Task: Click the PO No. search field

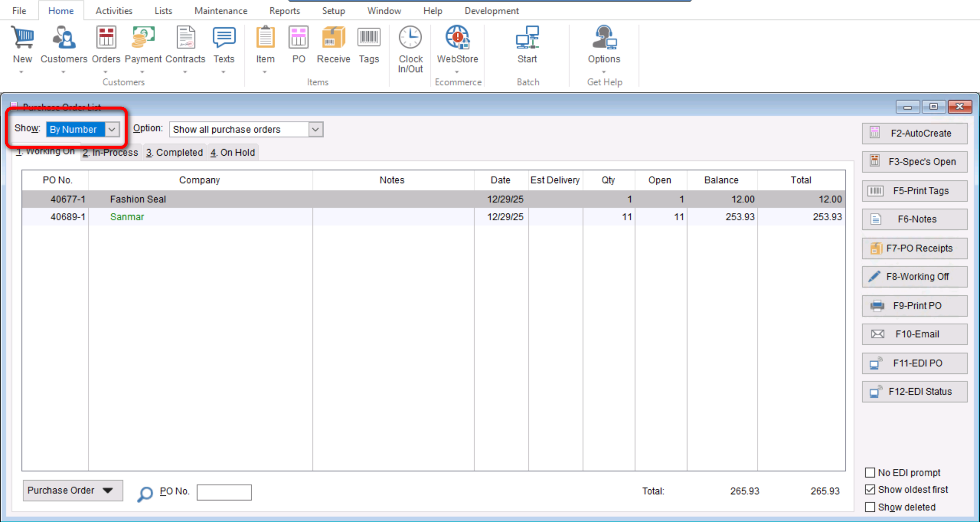Action: tap(224, 492)
